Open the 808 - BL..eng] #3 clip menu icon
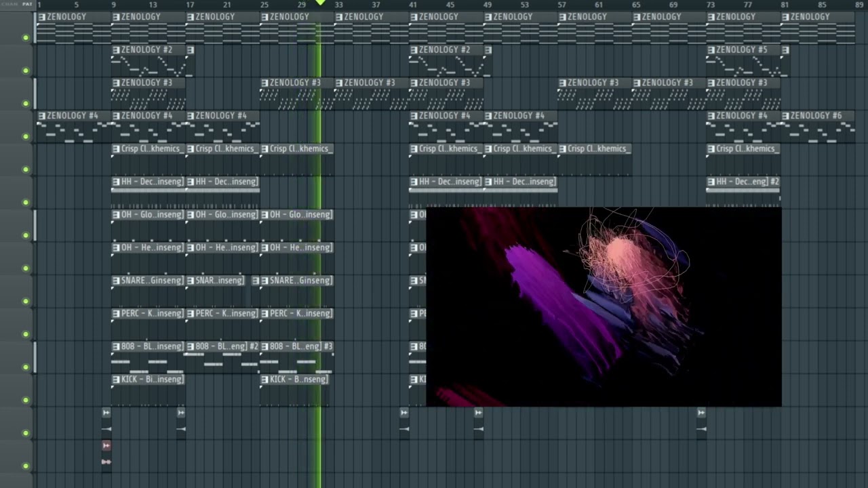 [265, 346]
